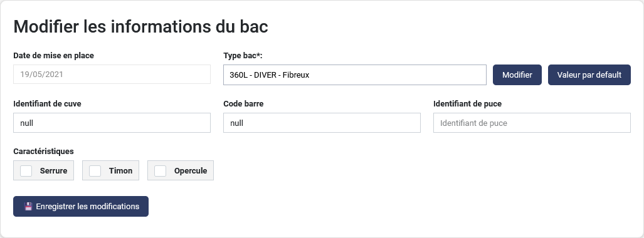
Task: Click the empty Identifiant de puce input
Action: tap(532, 123)
